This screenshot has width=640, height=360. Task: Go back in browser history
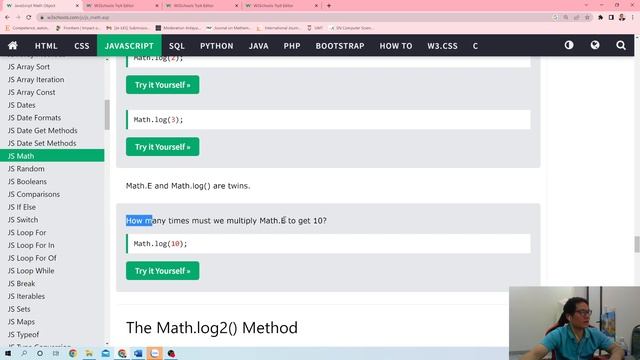pos(7,17)
